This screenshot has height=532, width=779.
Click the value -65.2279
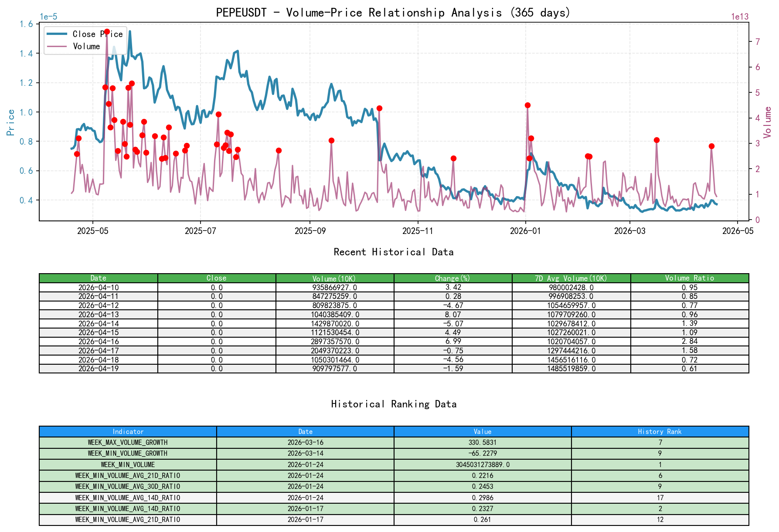[x=483, y=454]
